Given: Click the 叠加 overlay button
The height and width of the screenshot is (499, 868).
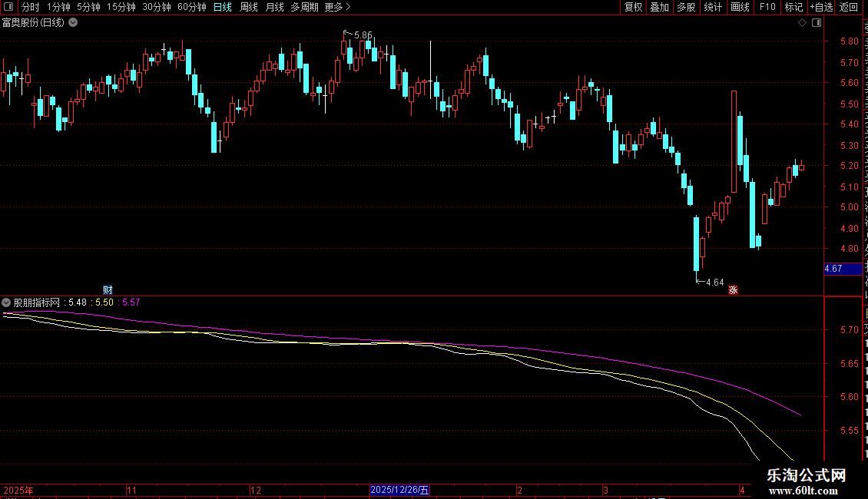Looking at the screenshot, I should [660, 7].
